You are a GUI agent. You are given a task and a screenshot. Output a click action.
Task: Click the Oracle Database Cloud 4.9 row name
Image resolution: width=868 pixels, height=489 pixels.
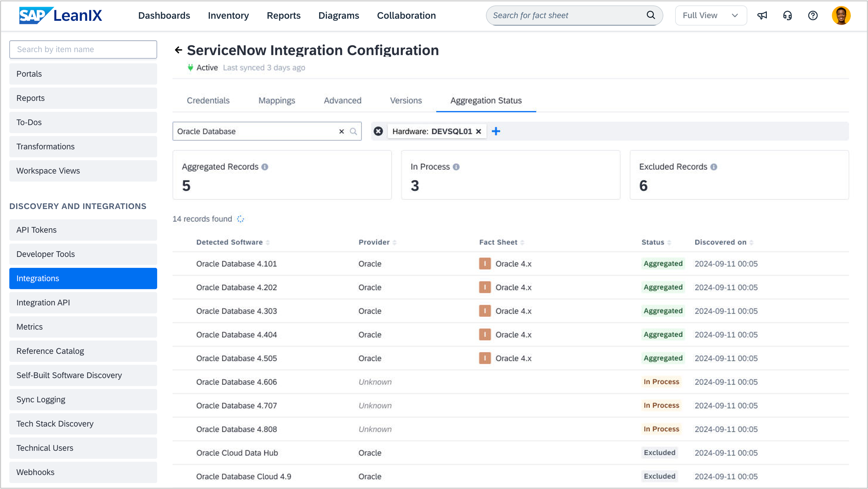tap(244, 477)
